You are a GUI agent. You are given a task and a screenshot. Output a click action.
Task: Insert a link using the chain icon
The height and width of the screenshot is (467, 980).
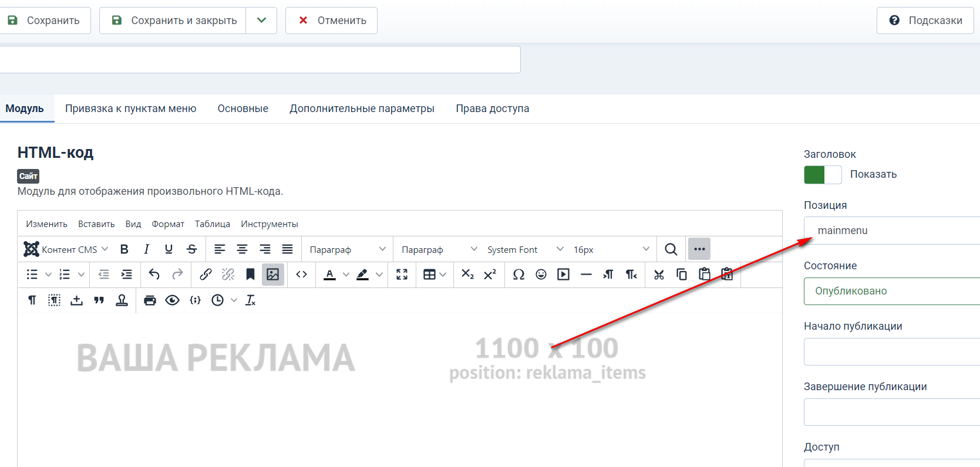coord(206,275)
